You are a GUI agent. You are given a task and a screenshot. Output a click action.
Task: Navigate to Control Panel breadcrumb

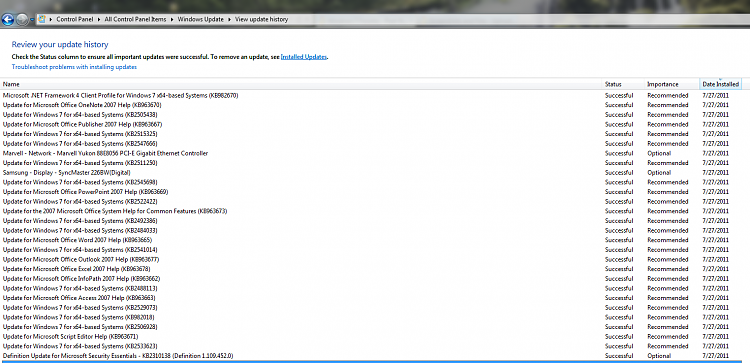[75, 20]
